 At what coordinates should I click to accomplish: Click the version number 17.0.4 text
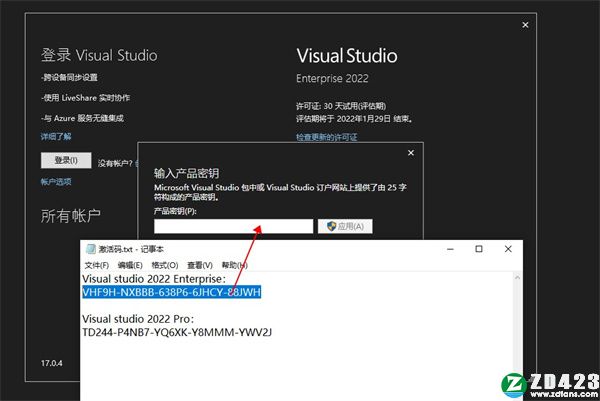click(52, 363)
